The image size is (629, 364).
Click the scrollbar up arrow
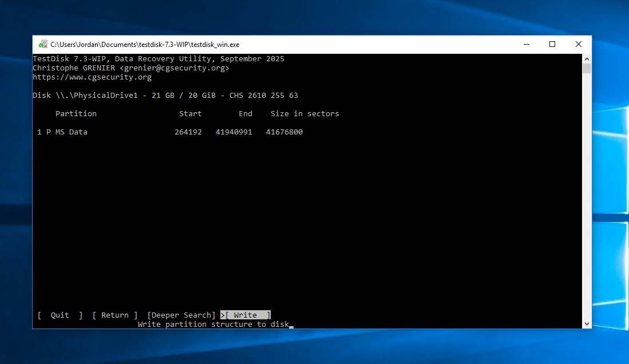point(587,58)
